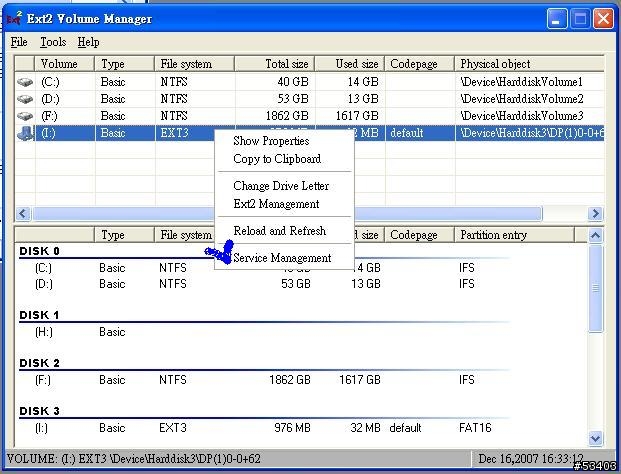Click the F: volume drive icon
The height and width of the screenshot is (474, 621).
[25, 116]
